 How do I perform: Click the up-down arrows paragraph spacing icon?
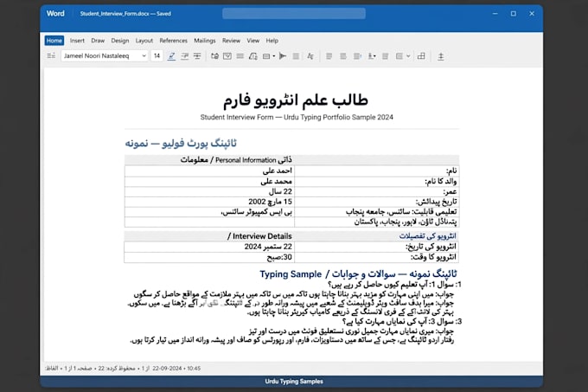click(x=441, y=56)
